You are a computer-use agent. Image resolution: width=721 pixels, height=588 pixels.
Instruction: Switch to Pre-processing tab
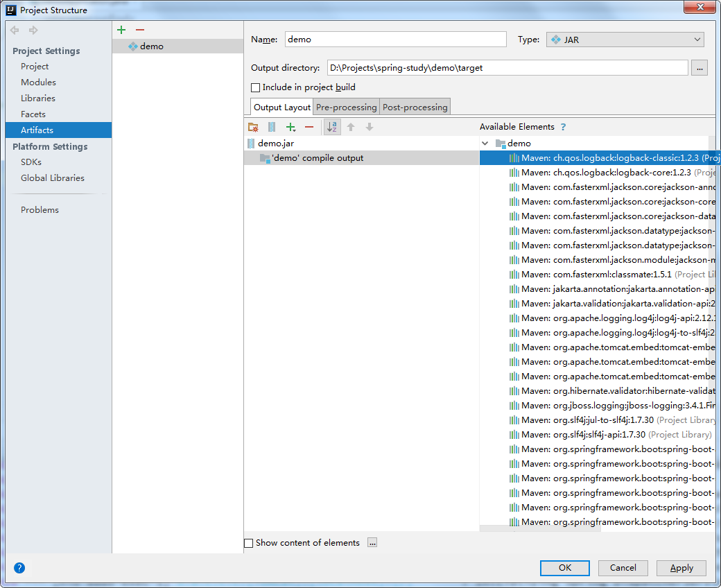(x=346, y=107)
